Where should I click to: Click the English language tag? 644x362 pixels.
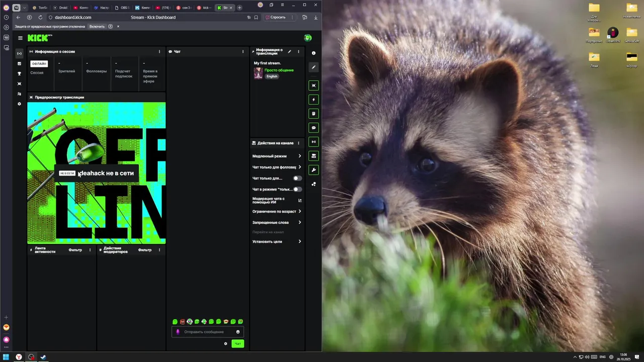(x=272, y=76)
